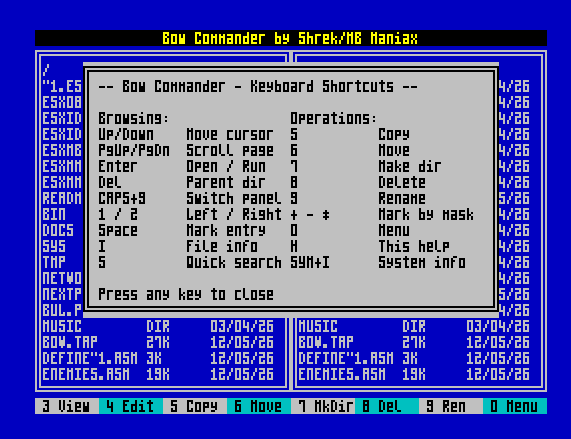The width and height of the screenshot is (571, 439).
Task: Open 0 Menu in the bottom key bar
Action: (x=515, y=406)
